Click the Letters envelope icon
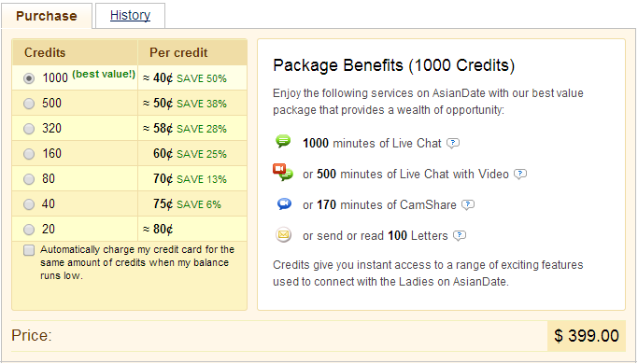 coord(283,234)
